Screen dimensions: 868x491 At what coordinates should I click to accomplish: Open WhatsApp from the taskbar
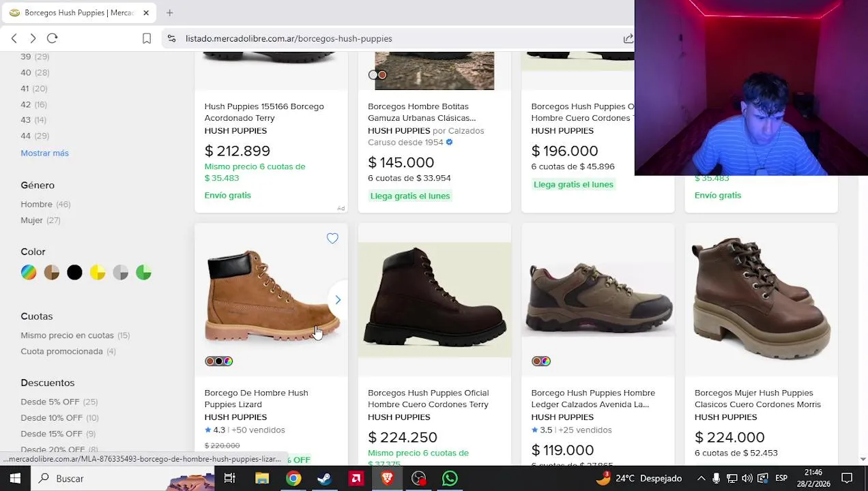450,479
